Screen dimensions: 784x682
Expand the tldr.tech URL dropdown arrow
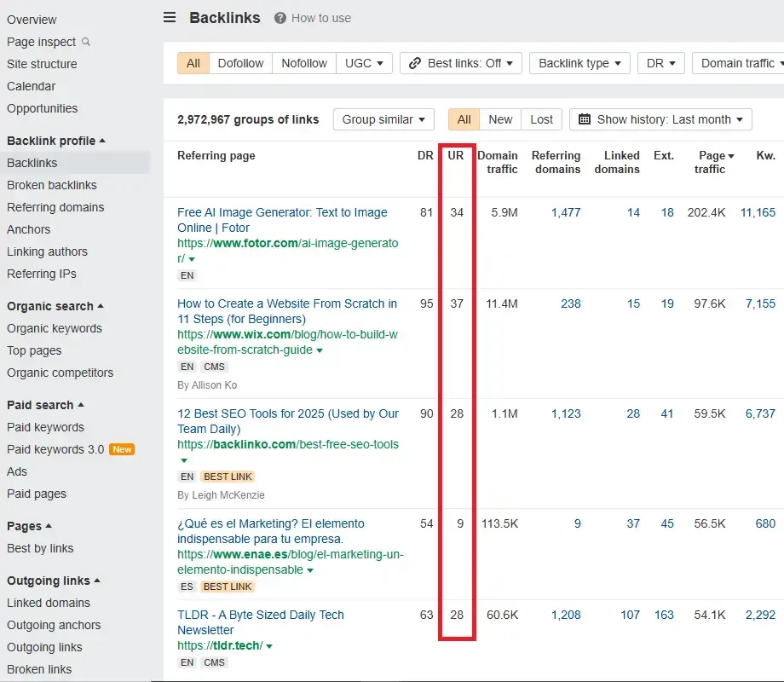point(269,646)
